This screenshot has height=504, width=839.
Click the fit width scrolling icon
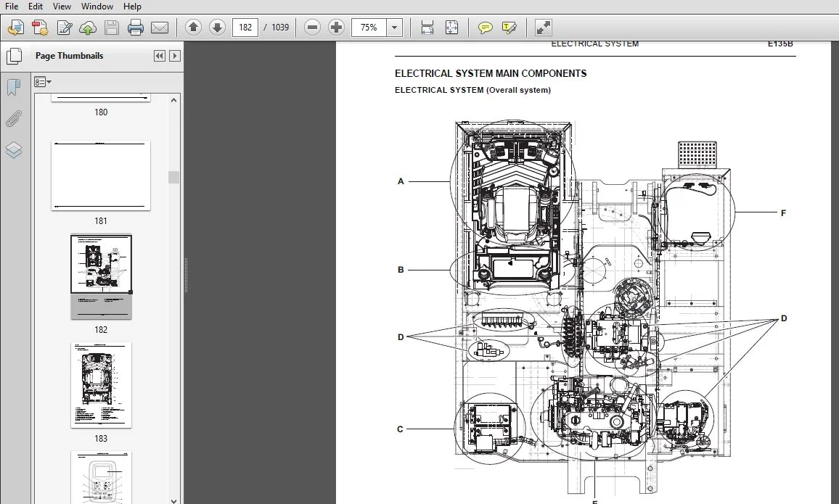tap(427, 28)
